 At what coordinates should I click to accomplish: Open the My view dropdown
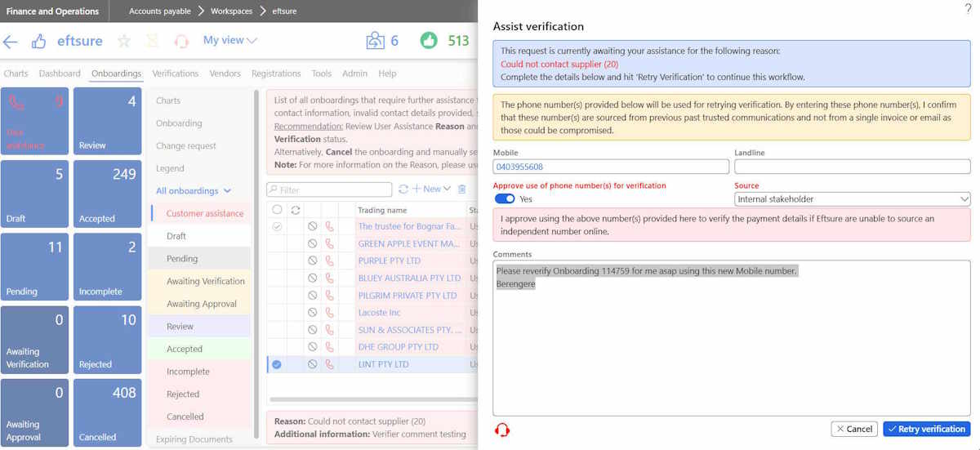[230, 40]
